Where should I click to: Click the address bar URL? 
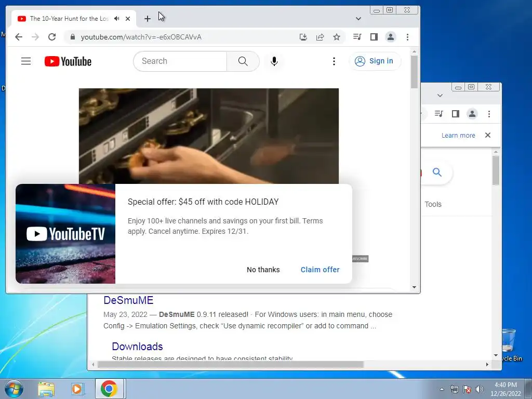tap(141, 37)
